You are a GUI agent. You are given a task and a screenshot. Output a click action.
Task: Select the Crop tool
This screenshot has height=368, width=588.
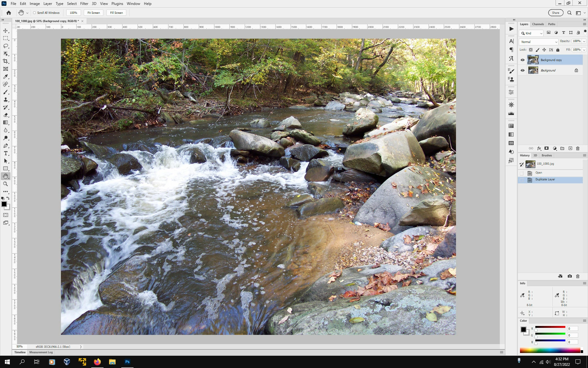click(x=6, y=61)
